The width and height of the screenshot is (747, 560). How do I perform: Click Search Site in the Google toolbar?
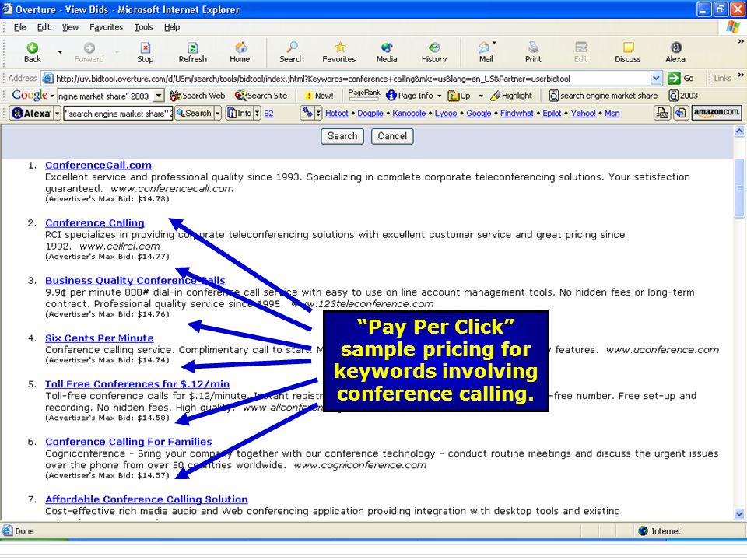point(261,96)
